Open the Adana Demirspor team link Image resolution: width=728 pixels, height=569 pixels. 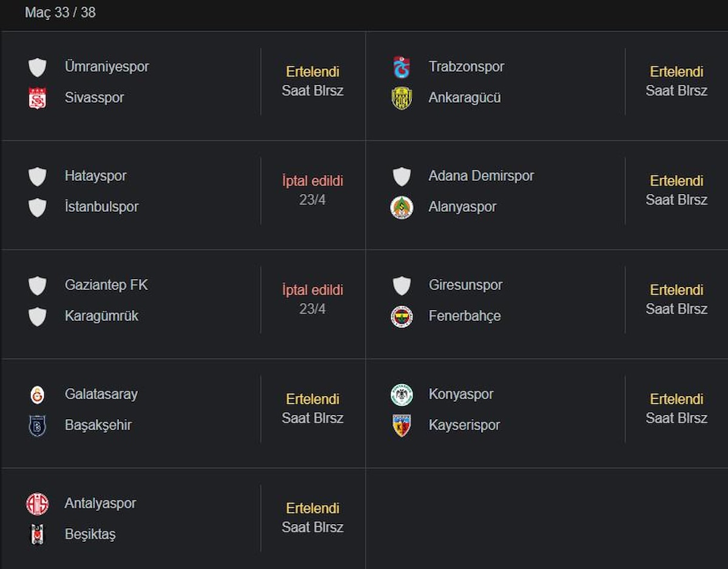[481, 176]
